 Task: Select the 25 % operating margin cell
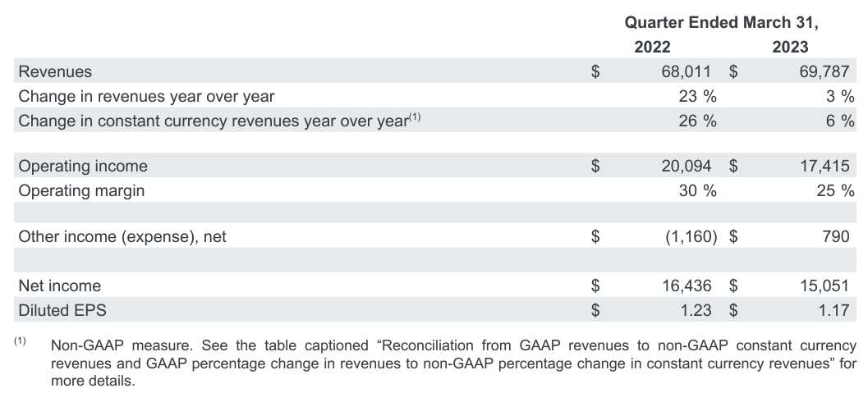click(836, 190)
